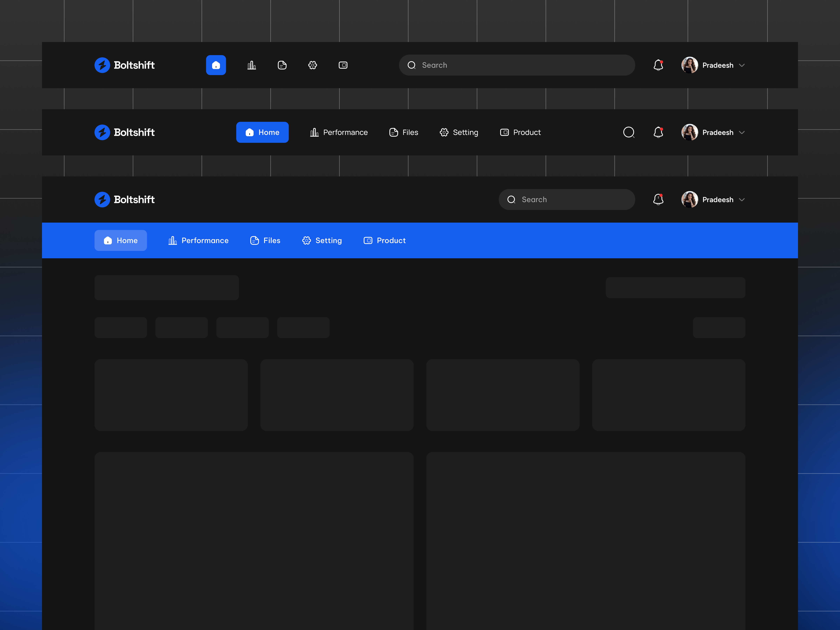Click the Boltshift lightning logo
Image resolution: width=840 pixels, height=630 pixels.
tap(102, 65)
